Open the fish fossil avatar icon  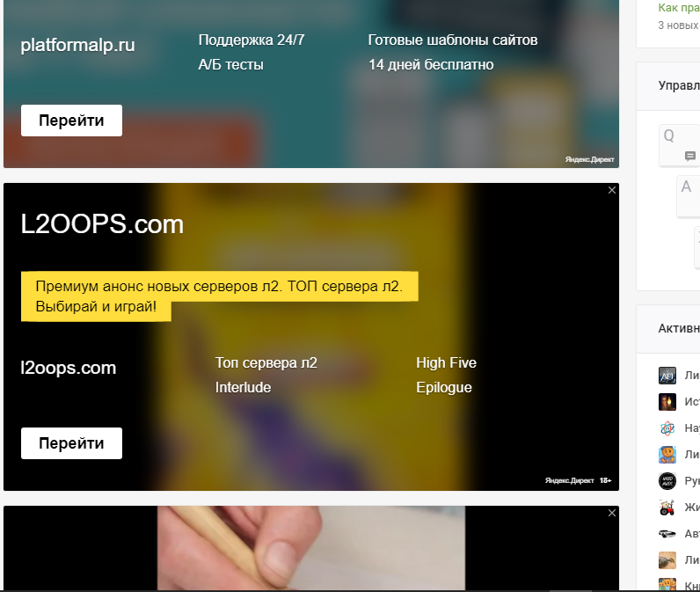click(667, 559)
